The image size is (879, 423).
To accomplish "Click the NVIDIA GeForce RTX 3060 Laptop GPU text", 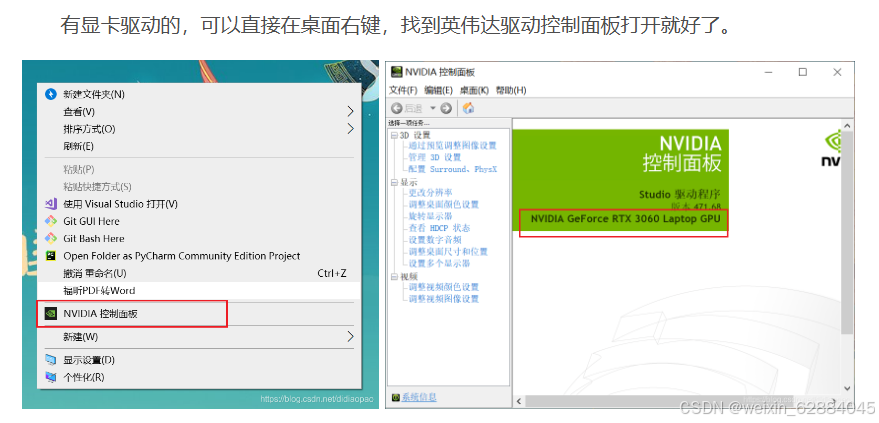I will [625, 219].
